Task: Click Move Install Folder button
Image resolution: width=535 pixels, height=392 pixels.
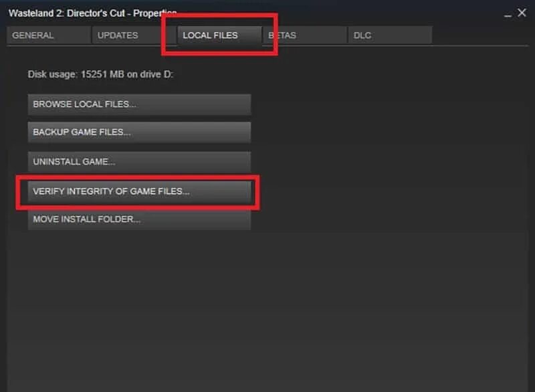Action: point(139,219)
